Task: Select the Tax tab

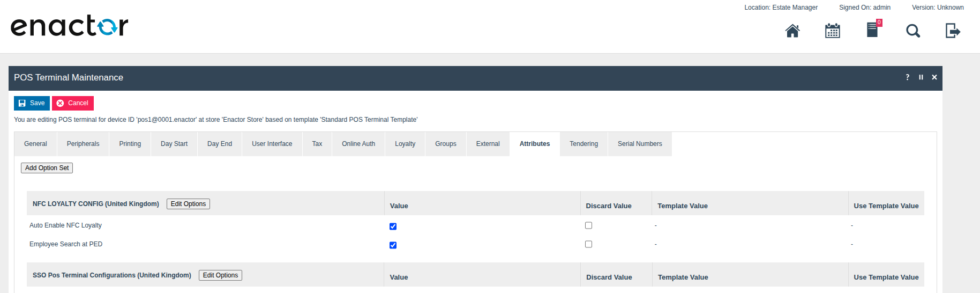Action: click(x=317, y=144)
